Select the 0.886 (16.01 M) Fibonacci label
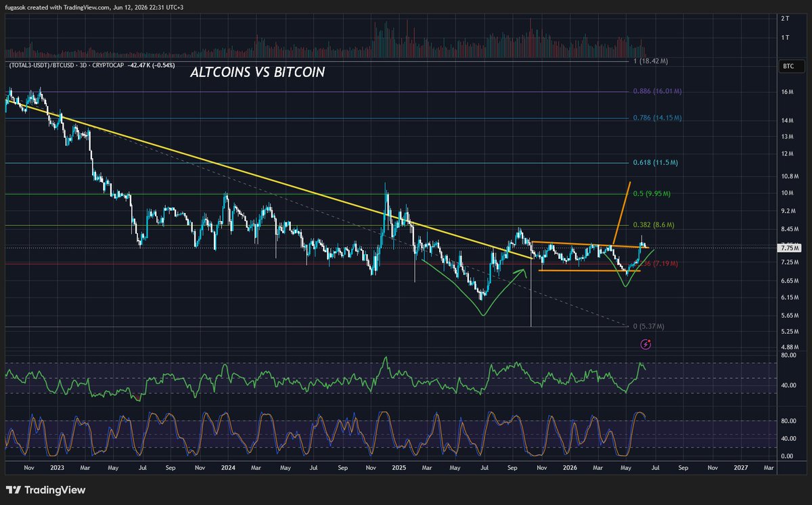Screen dimensions: 812x505 point(657,91)
